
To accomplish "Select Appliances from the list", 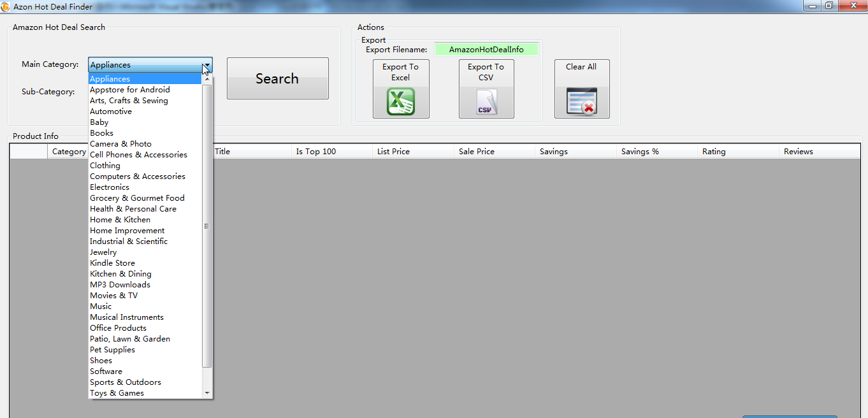I will [x=145, y=79].
